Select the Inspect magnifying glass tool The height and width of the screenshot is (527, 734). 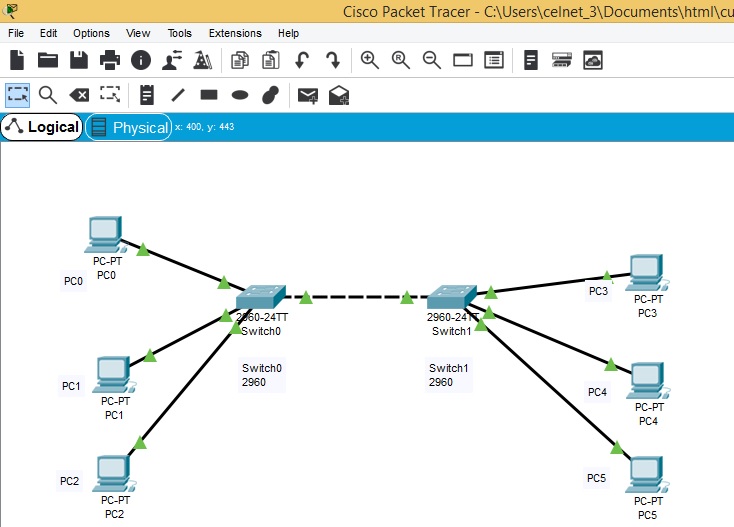click(48, 95)
